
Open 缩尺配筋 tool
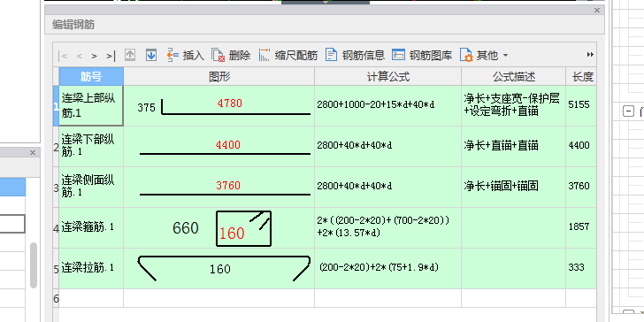coord(288,55)
